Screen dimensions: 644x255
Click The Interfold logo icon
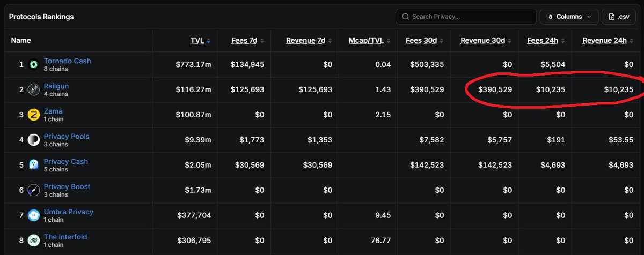click(x=34, y=241)
